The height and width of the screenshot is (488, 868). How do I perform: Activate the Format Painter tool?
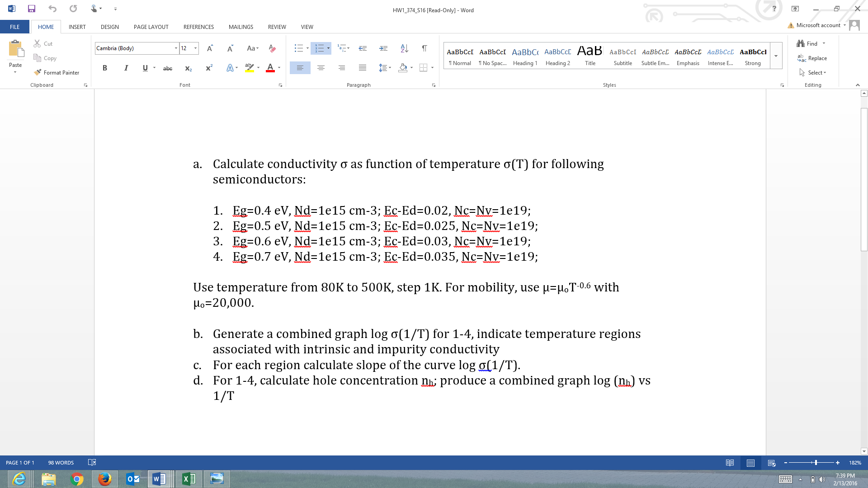pyautogui.click(x=57, y=72)
